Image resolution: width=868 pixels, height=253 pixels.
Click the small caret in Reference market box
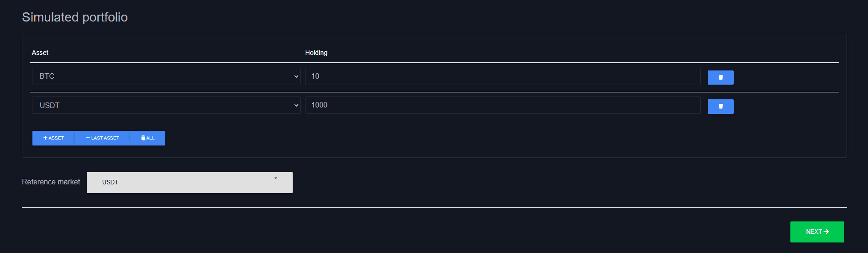[x=276, y=178]
